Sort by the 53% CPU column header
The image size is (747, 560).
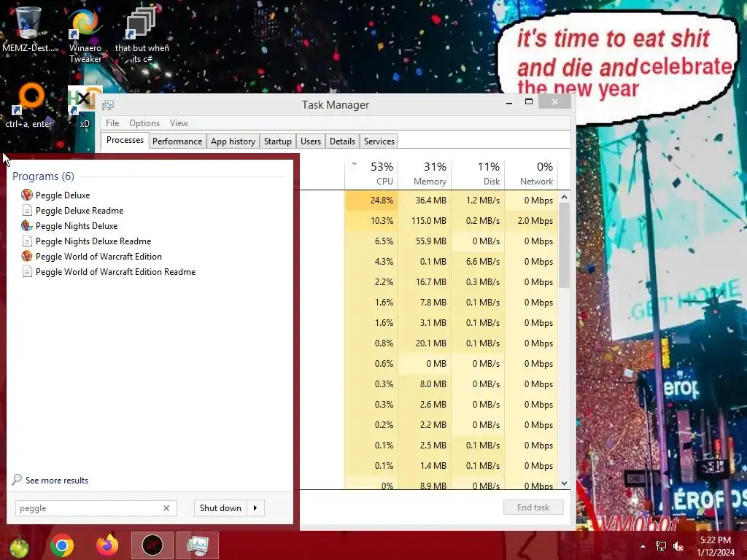(371, 174)
